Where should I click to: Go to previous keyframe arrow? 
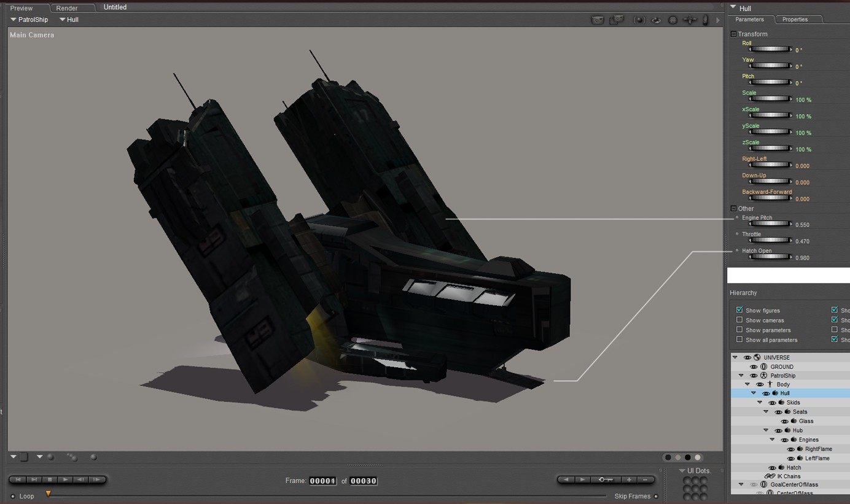tap(566, 479)
